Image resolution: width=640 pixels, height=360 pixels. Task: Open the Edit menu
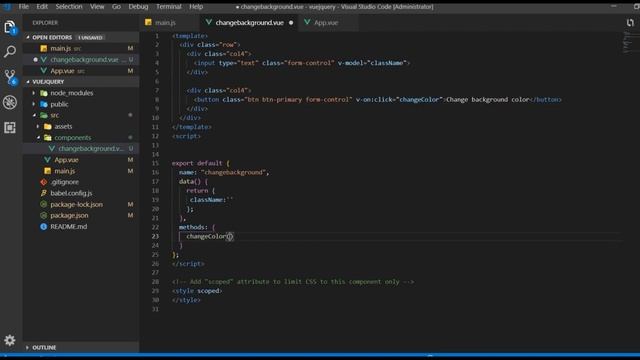42,7
